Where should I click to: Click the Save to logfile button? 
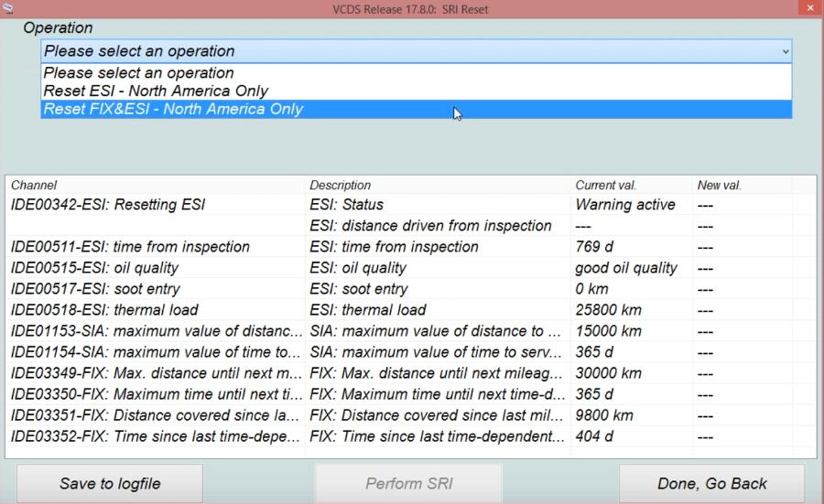pos(110,484)
